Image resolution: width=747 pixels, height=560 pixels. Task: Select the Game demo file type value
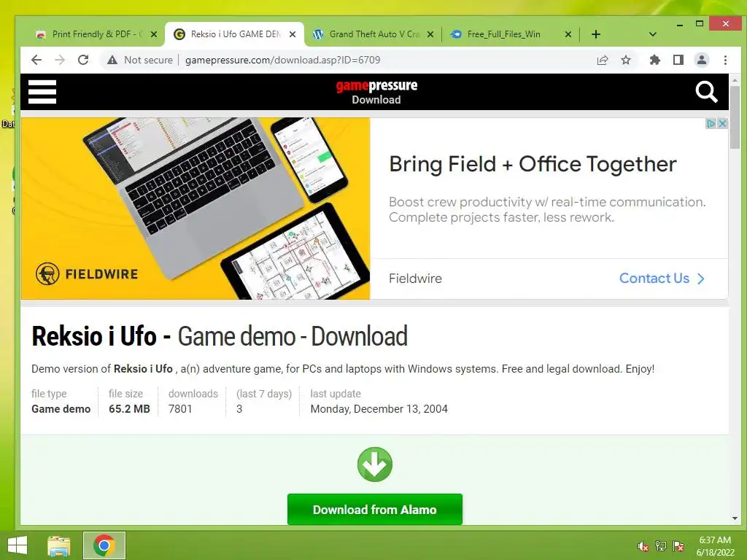(x=61, y=409)
